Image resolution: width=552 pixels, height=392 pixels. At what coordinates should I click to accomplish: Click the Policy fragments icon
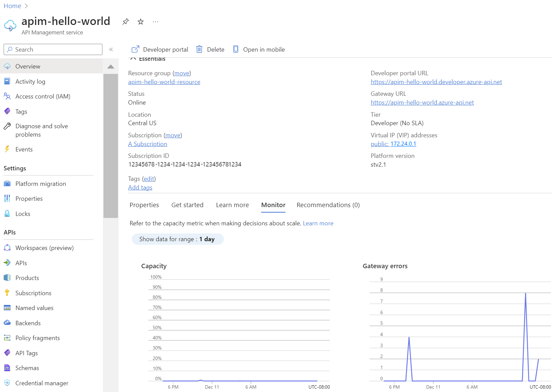pos(7,338)
